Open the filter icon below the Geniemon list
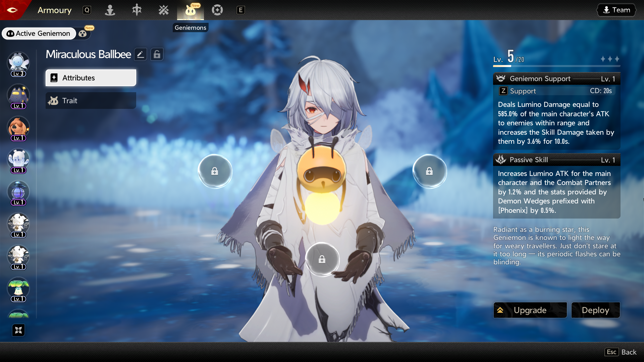 click(x=18, y=330)
